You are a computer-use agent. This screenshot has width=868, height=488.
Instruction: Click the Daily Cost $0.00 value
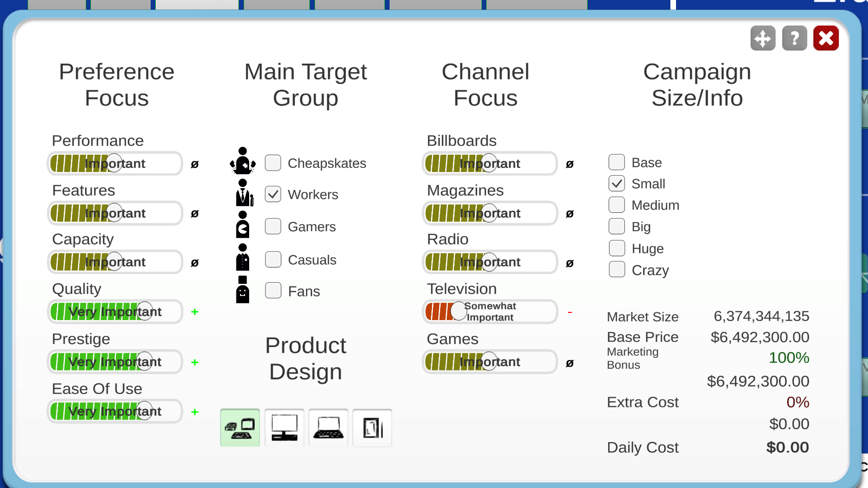point(787,447)
